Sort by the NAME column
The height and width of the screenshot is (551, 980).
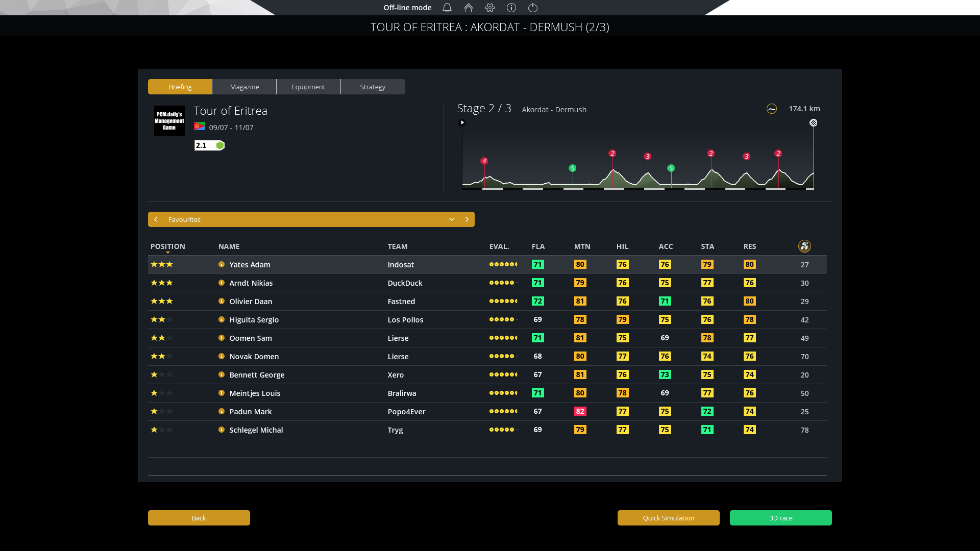pos(229,246)
